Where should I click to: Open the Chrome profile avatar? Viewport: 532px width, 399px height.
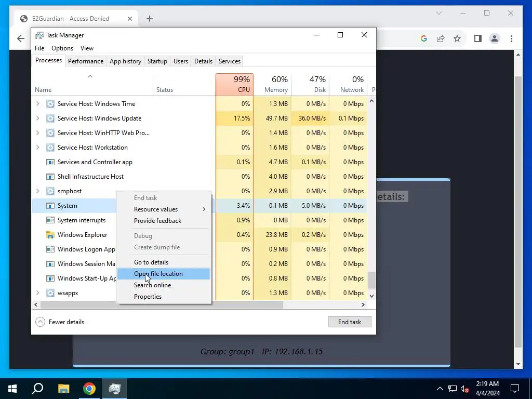[495, 38]
